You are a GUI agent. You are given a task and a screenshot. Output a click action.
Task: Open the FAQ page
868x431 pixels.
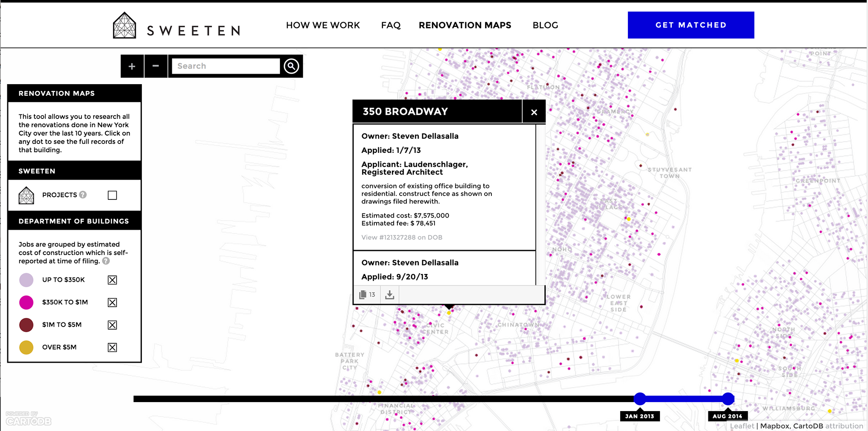click(x=391, y=25)
